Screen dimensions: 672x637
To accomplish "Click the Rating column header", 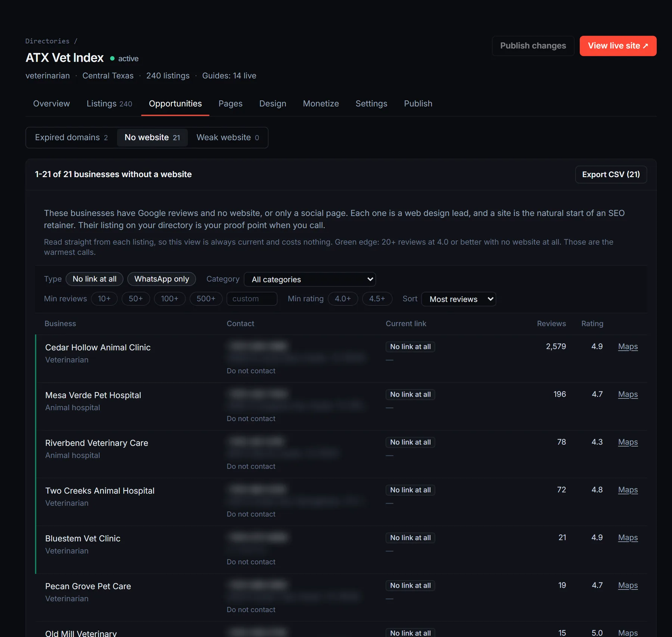I will point(592,324).
